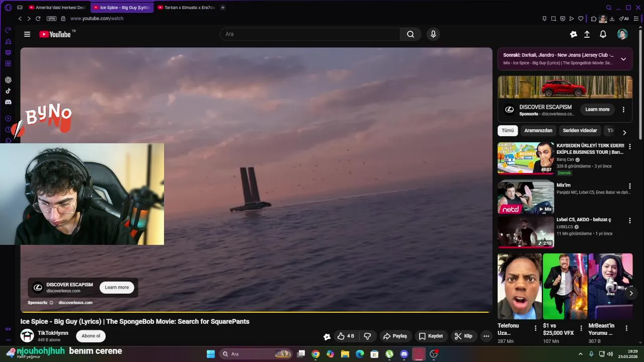Click the search magnifier button
The width and height of the screenshot is (644, 362).
coord(411,34)
